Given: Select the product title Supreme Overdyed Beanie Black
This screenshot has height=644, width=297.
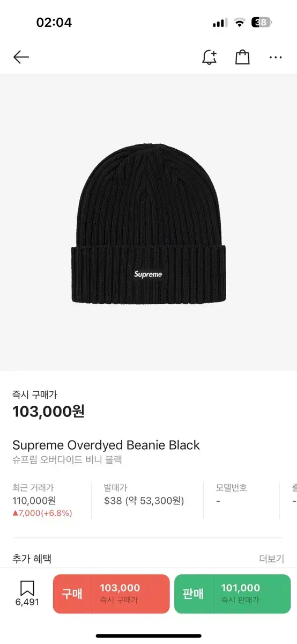Looking at the screenshot, I should click(x=106, y=445).
